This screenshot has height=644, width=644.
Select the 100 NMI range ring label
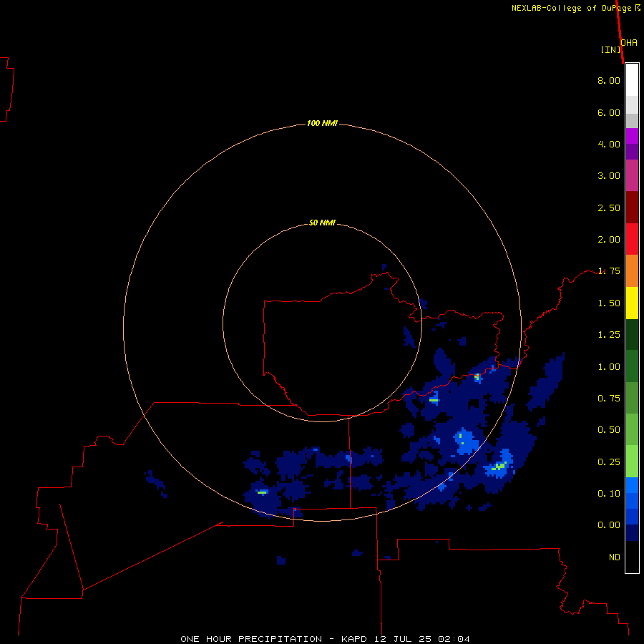click(322, 123)
